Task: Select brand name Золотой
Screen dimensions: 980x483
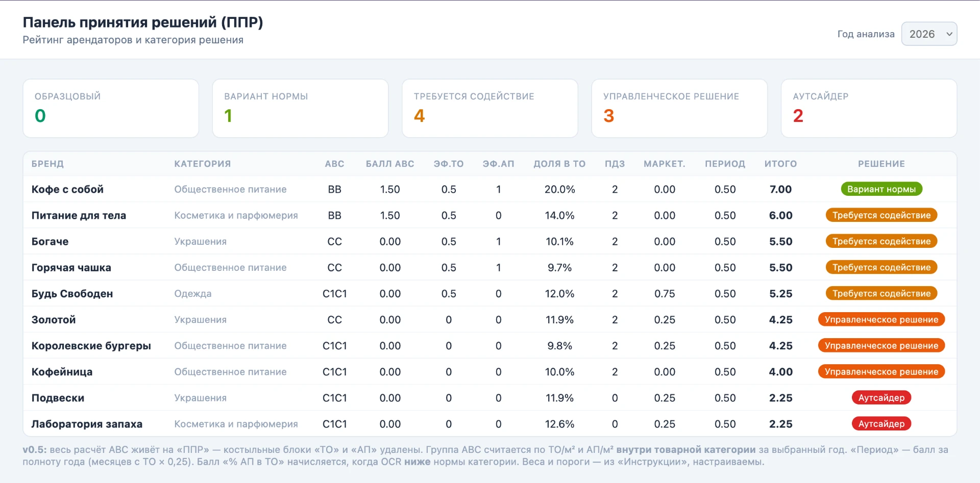Action: click(54, 320)
